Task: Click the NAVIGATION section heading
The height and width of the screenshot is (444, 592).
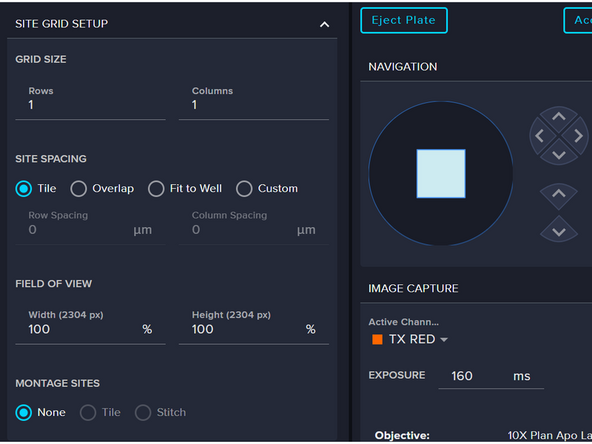Action: click(403, 67)
